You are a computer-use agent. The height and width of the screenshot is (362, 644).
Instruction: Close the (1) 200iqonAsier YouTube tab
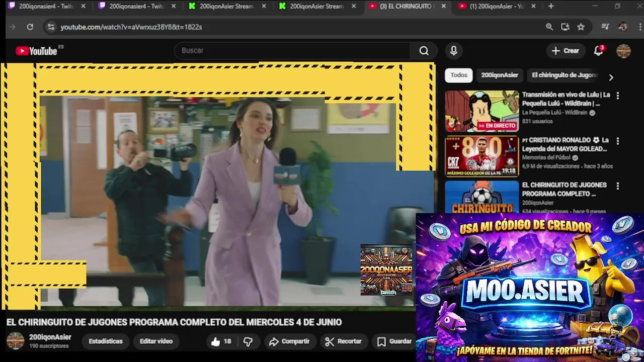(x=533, y=6)
